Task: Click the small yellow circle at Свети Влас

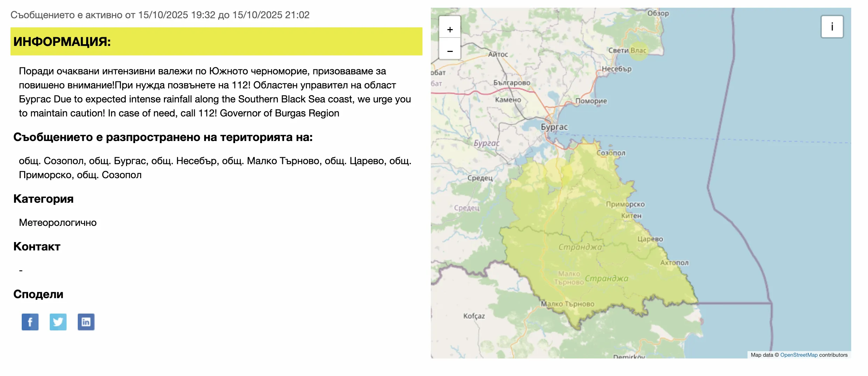Action: [638, 51]
